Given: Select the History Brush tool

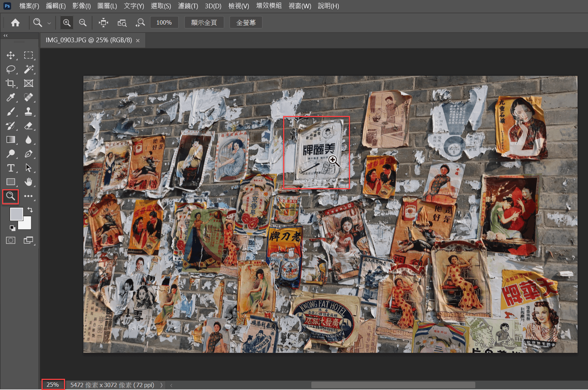Looking at the screenshot, I should point(10,126).
